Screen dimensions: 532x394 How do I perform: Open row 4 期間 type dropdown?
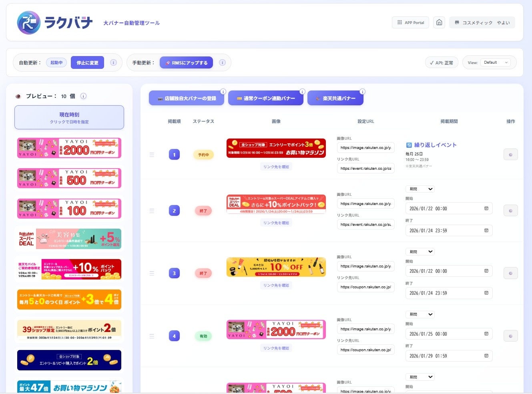[420, 314]
